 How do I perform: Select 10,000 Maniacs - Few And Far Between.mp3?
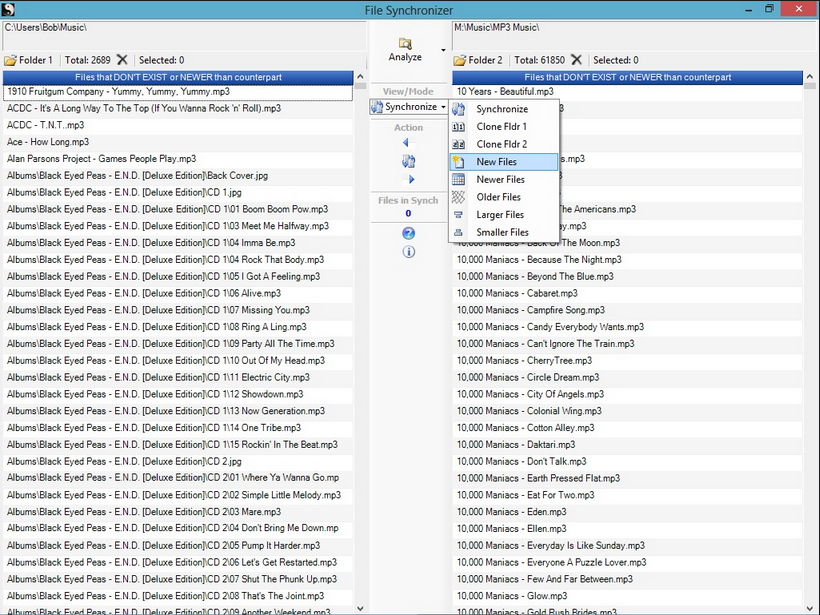628,579
